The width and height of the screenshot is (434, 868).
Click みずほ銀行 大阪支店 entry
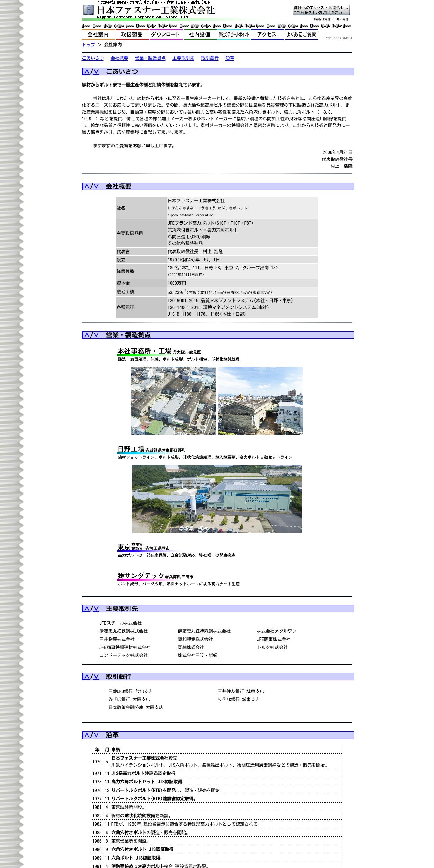(x=129, y=699)
